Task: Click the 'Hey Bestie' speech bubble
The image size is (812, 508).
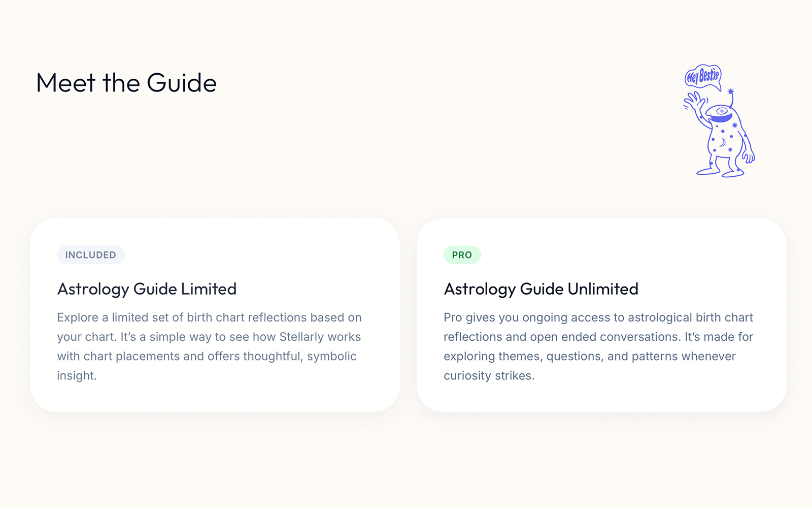Action: (x=703, y=76)
